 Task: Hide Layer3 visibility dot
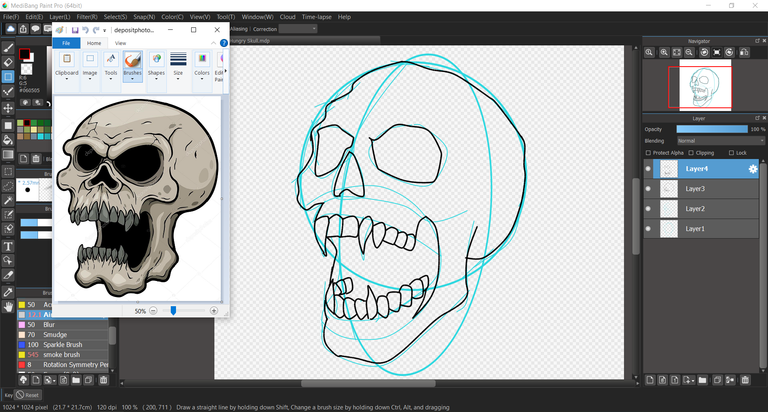(x=648, y=189)
